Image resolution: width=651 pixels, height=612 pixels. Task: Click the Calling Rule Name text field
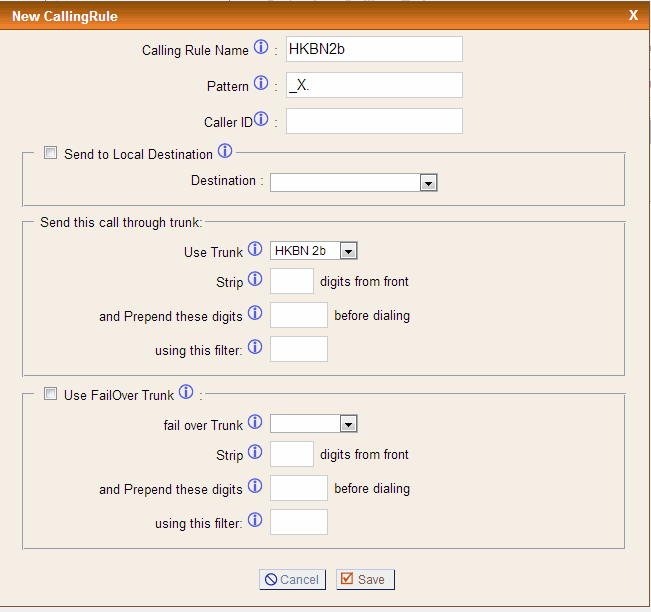(374, 49)
